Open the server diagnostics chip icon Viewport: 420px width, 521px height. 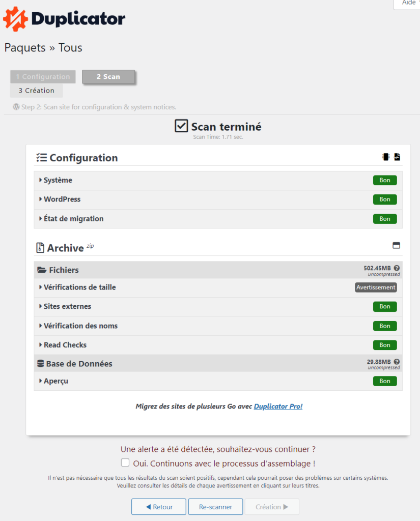point(386,157)
